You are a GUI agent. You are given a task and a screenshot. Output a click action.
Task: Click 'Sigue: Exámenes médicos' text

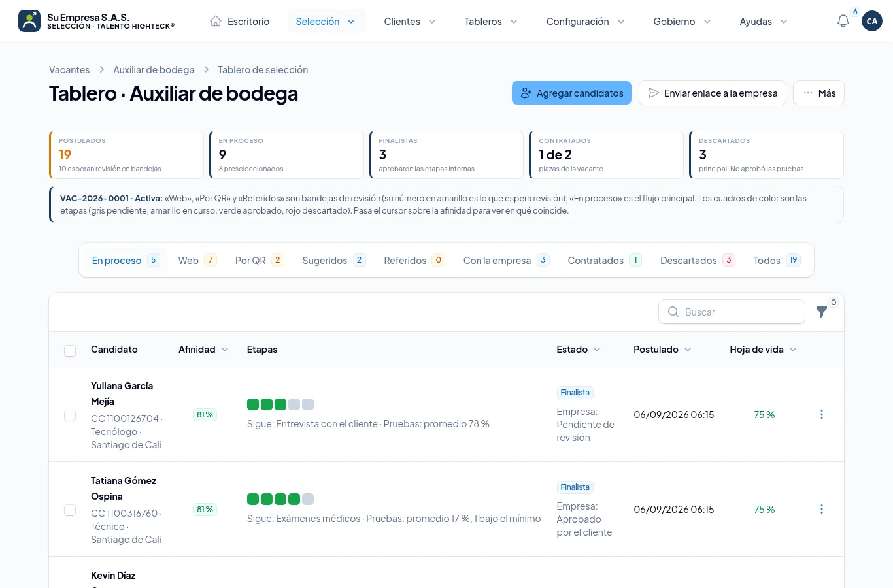pos(303,519)
